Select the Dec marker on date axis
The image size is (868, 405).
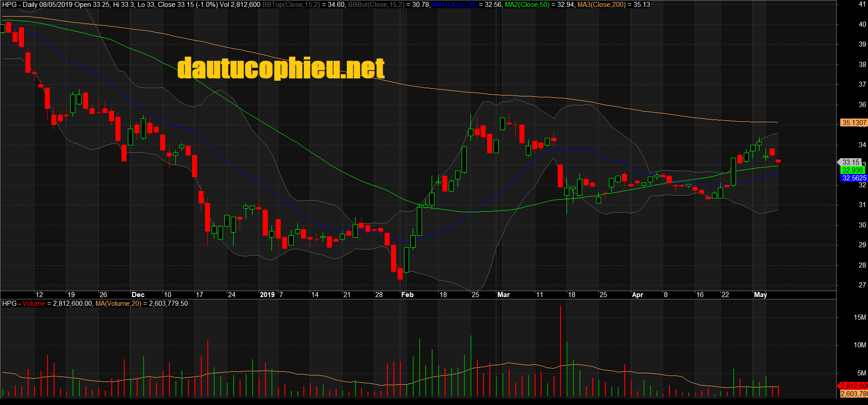tap(138, 295)
